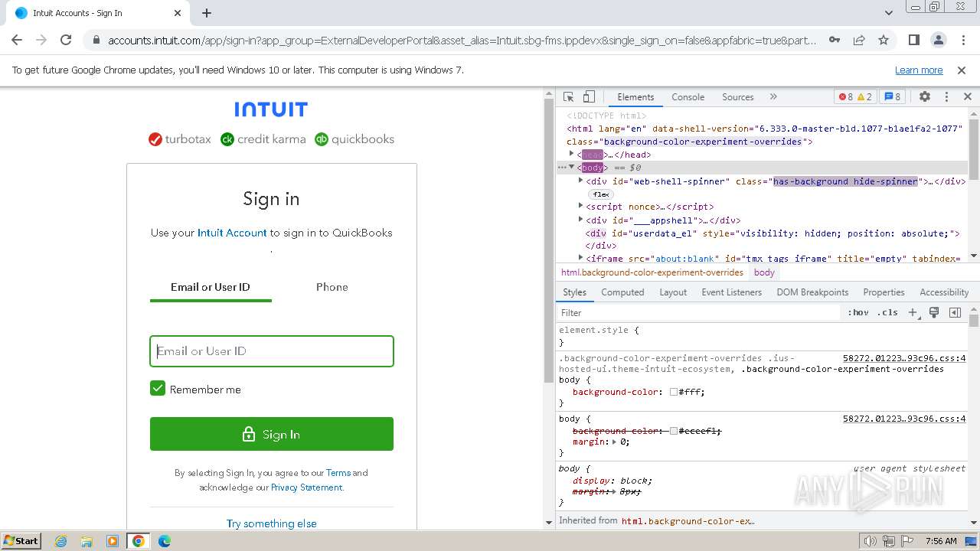Bookmark this page with the star icon

point(884,40)
